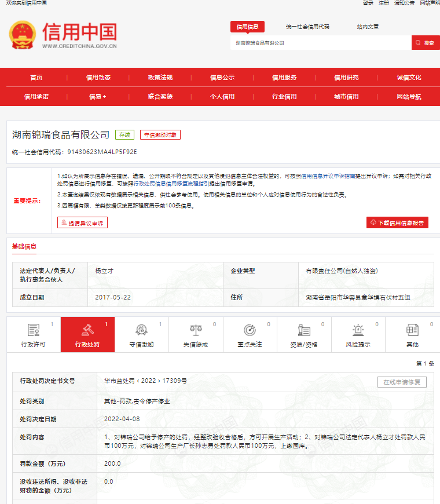Click the 存续 status tag
Image resolution: width=440 pixels, height=504 pixels.
click(x=124, y=135)
